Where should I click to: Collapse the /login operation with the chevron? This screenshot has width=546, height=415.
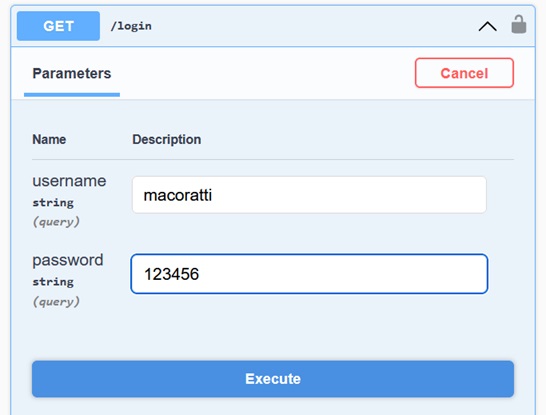pyautogui.click(x=488, y=26)
